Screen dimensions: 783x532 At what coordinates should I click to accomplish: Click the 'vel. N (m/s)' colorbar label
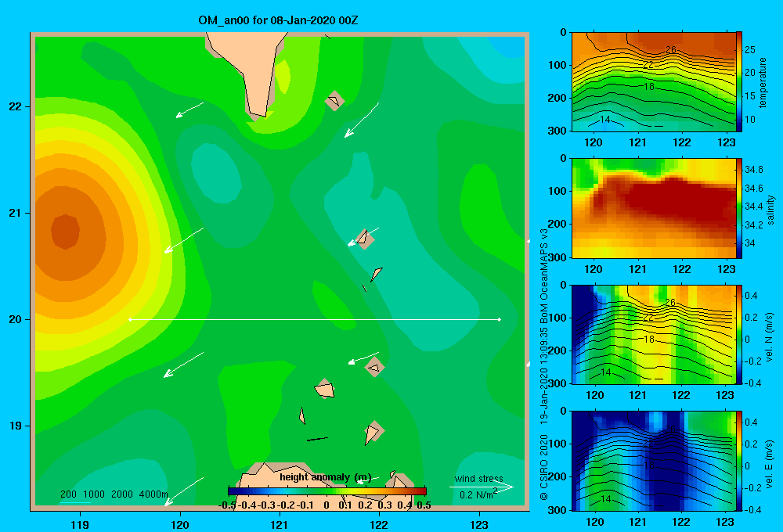(x=769, y=337)
